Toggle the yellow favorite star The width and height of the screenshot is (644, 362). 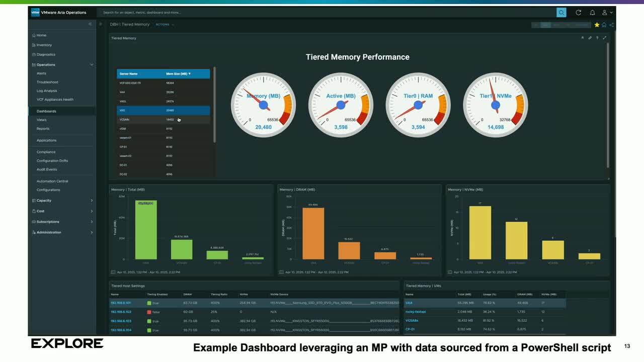click(597, 25)
